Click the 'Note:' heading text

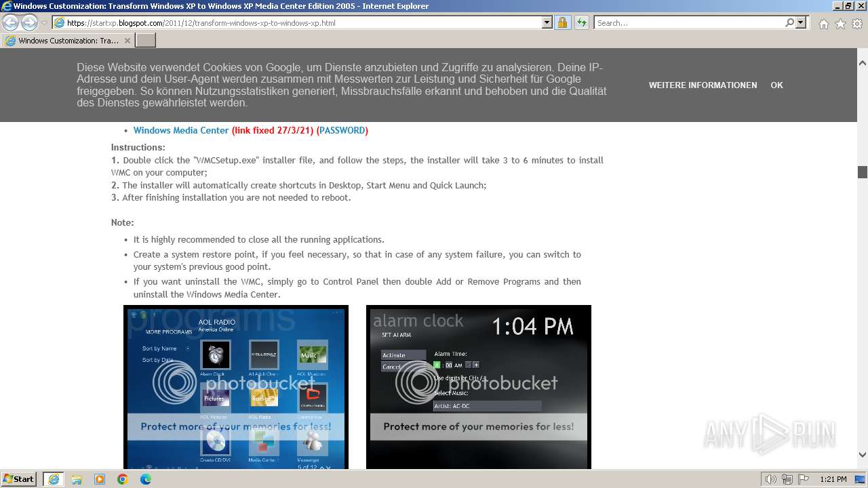[123, 222]
